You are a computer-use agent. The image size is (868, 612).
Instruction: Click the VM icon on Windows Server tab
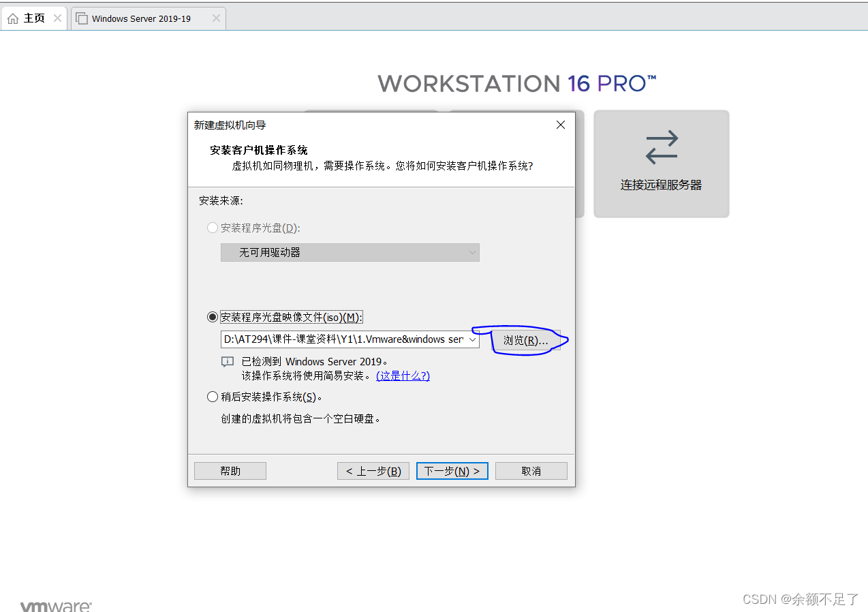click(x=82, y=19)
